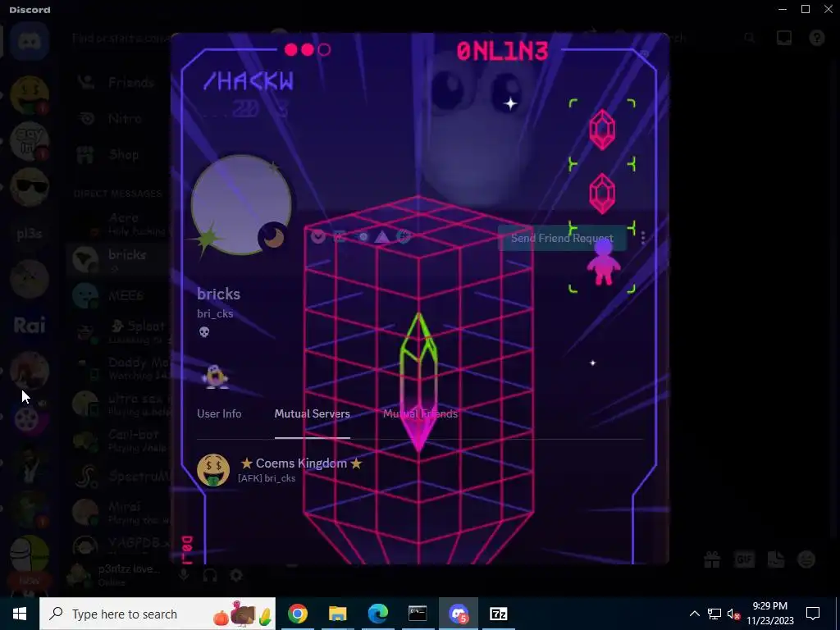The width and height of the screenshot is (840, 630).
Task: Click the moon idle status indicator on avatar
Action: 274,237
